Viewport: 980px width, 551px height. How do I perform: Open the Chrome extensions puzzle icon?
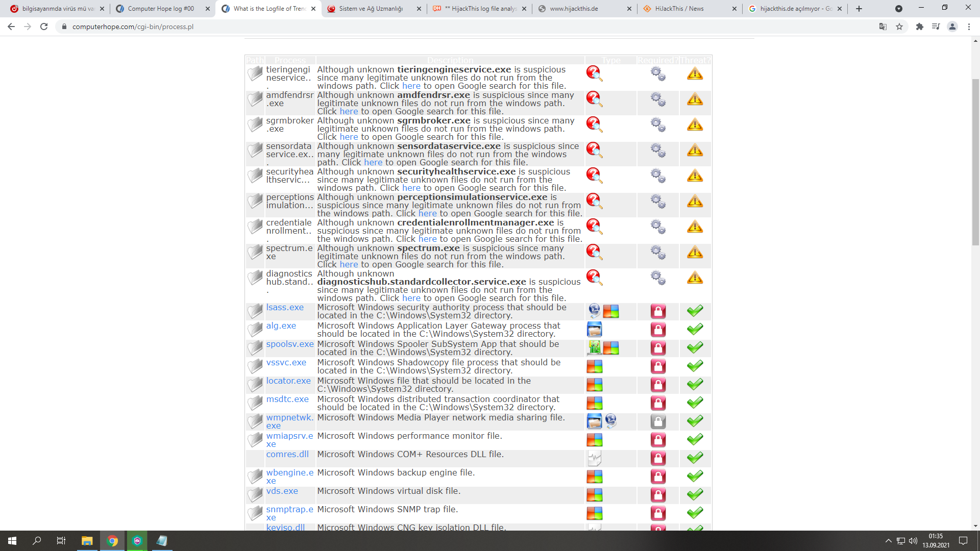tap(919, 27)
